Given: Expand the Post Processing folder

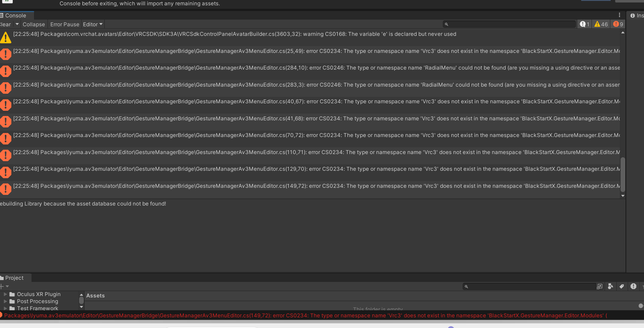Looking at the screenshot, I should 5,301.
